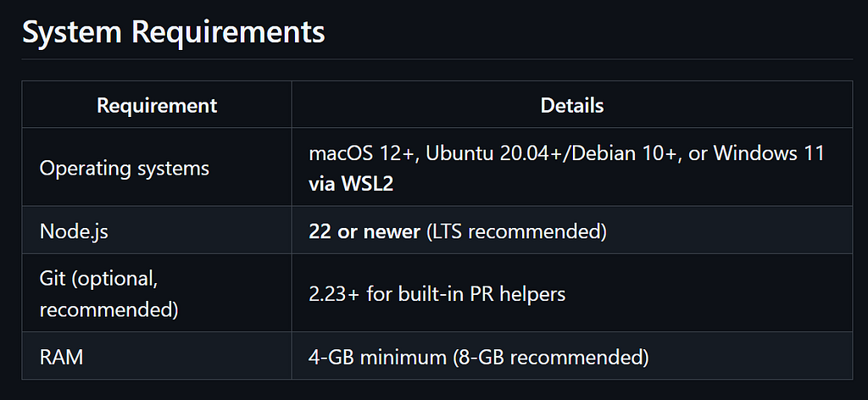Select the Git (optional, recommended) cell
The image size is (868, 400).
(157, 294)
